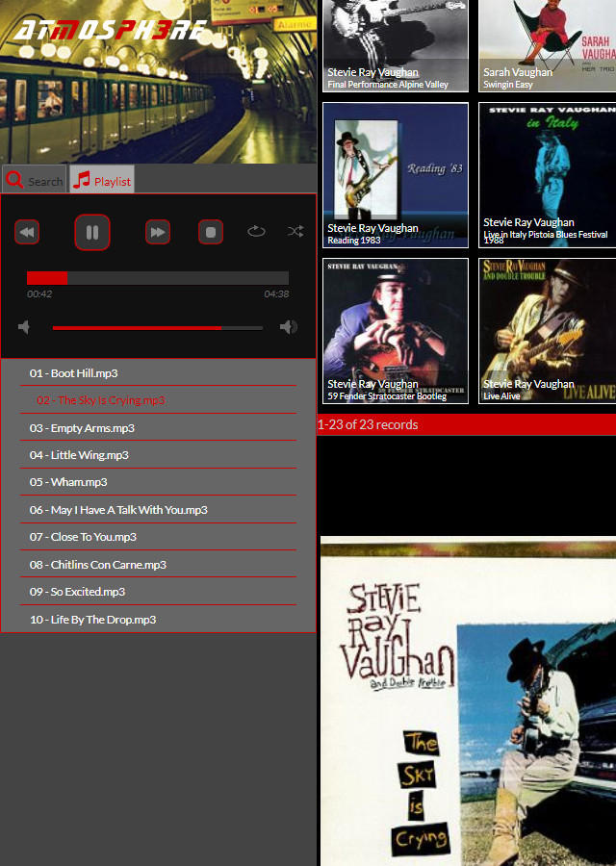Screen dimensions: 616x866
Task: Toggle the shuffle icon
Action: 295,231
